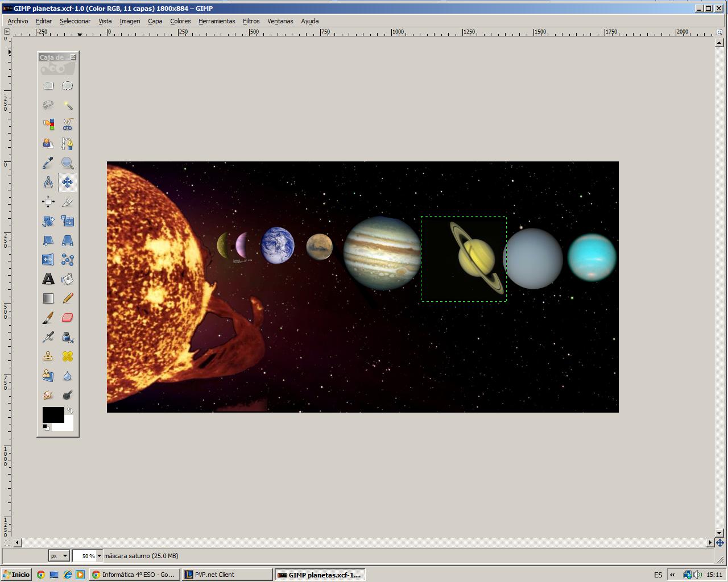The image size is (728, 582).
Task: Select the Paintbrush tool
Action: (x=48, y=317)
